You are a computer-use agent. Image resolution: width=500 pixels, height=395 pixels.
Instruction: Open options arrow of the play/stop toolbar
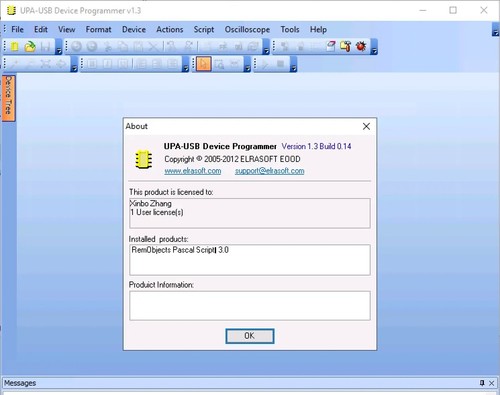click(293, 64)
